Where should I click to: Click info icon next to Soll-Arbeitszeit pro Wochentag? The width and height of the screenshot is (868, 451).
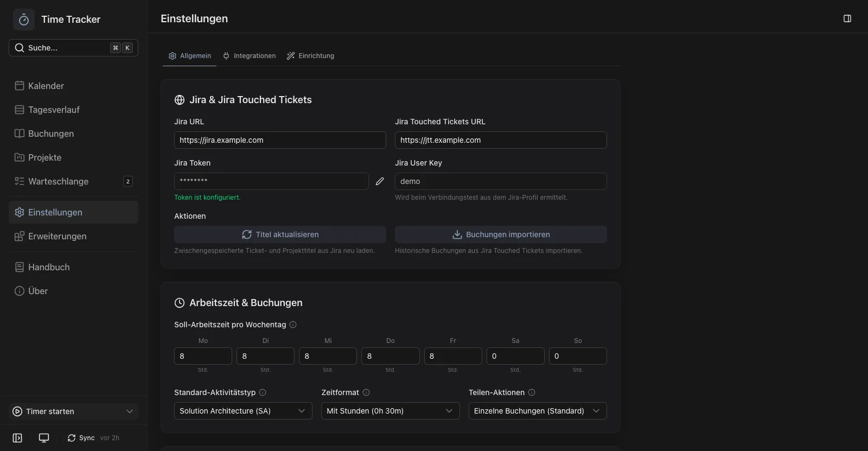[293, 325]
